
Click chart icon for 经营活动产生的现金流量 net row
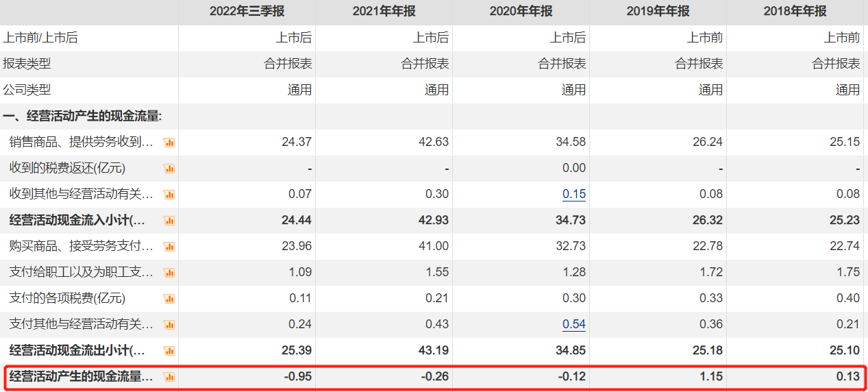169,377
